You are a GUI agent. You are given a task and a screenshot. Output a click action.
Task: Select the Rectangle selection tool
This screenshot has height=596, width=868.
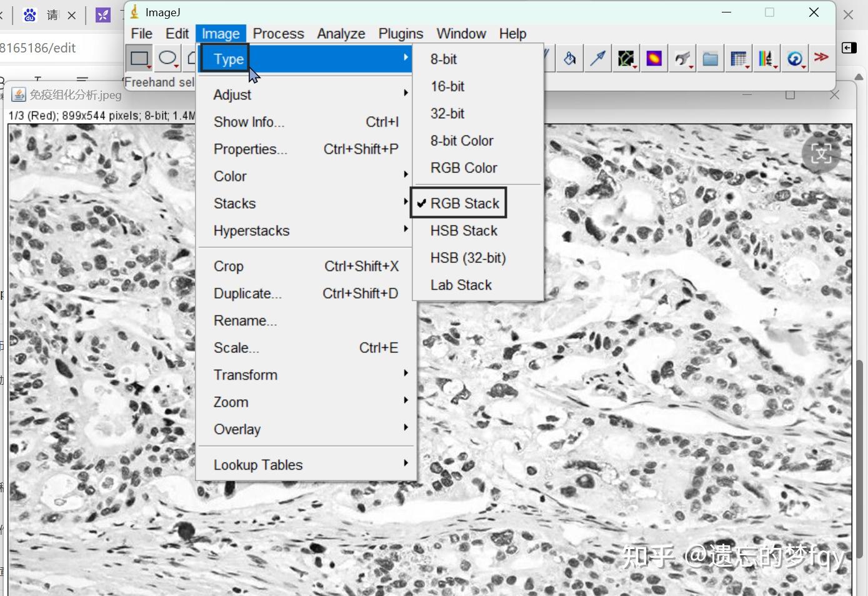coord(139,59)
